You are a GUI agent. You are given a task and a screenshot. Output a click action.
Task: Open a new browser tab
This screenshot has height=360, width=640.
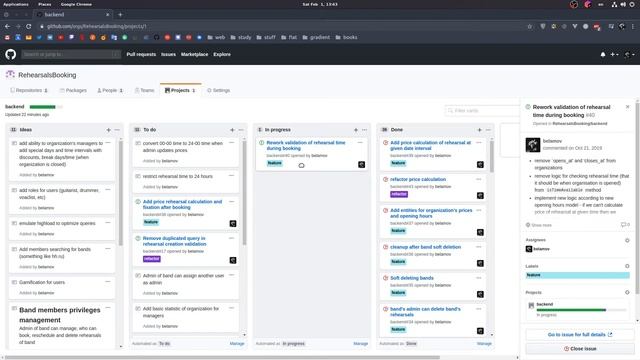pyautogui.click(x=120, y=15)
